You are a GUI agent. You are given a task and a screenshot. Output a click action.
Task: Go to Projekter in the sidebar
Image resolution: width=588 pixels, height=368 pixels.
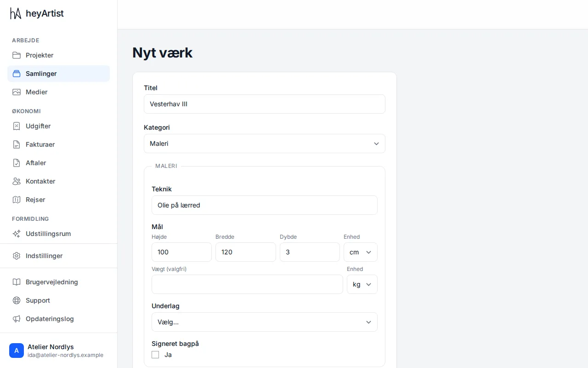tap(58, 55)
